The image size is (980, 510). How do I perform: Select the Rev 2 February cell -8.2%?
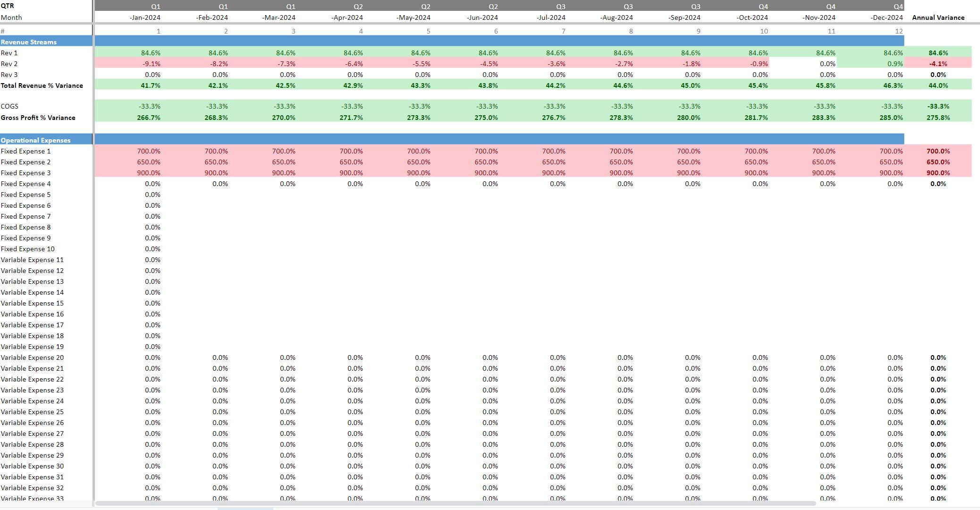(x=220, y=64)
